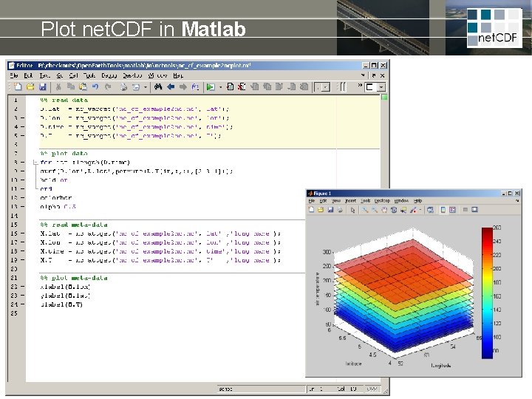The height and width of the screenshot is (399, 532).
Task: Click the Paste clipboard icon in Editor
Action: coord(83,87)
